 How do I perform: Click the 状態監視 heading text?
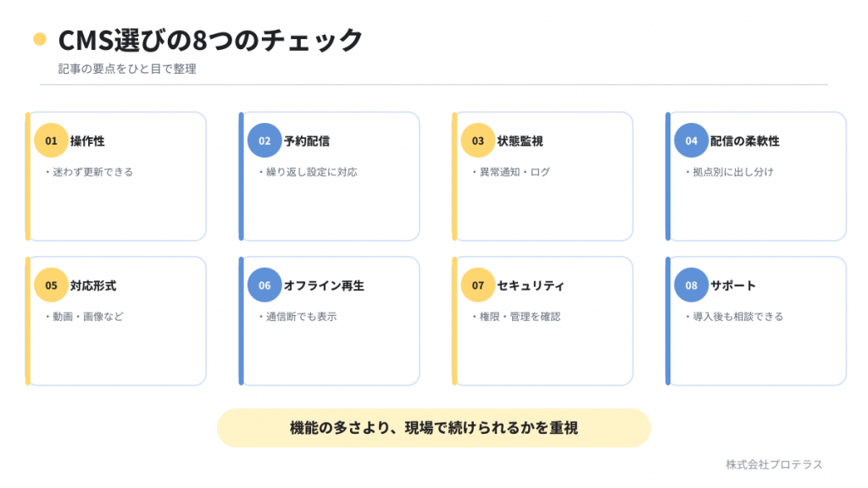point(520,141)
